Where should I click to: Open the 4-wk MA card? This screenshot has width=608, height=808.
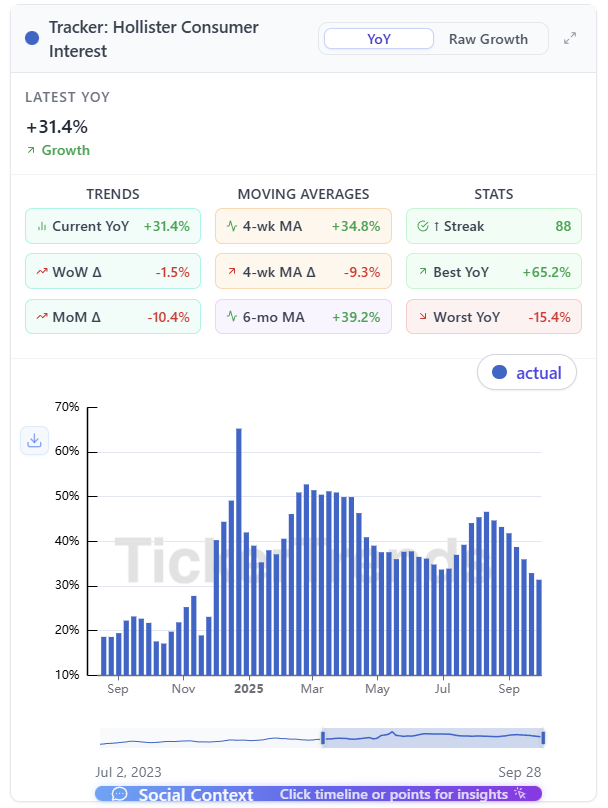[303, 226]
